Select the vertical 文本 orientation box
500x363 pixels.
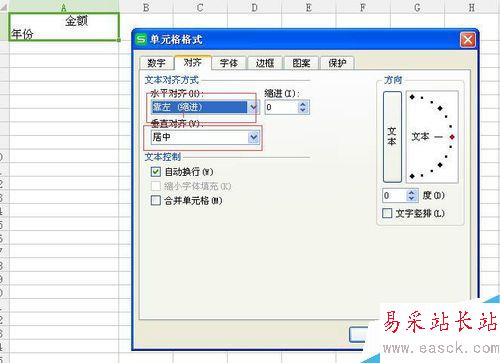pyautogui.click(x=392, y=137)
